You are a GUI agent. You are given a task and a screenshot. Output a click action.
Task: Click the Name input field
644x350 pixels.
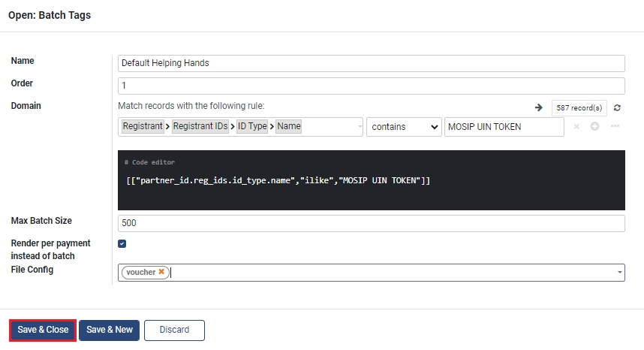click(372, 64)
